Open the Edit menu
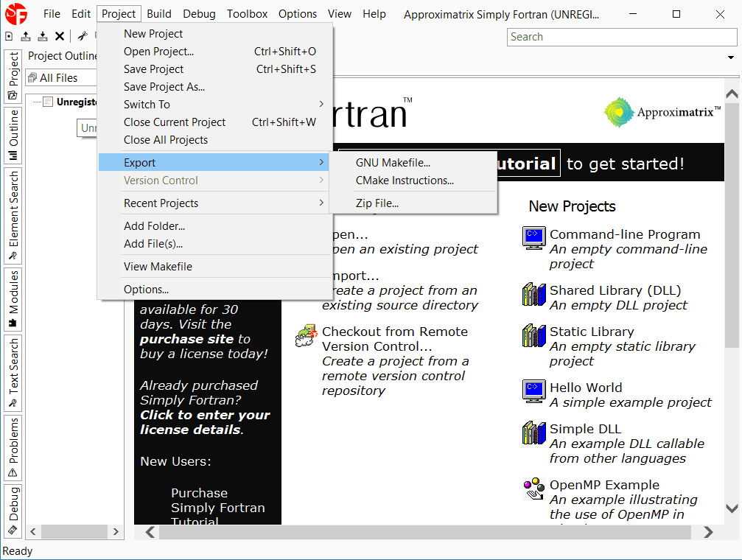The image size is (742, 560). point(81,14)
